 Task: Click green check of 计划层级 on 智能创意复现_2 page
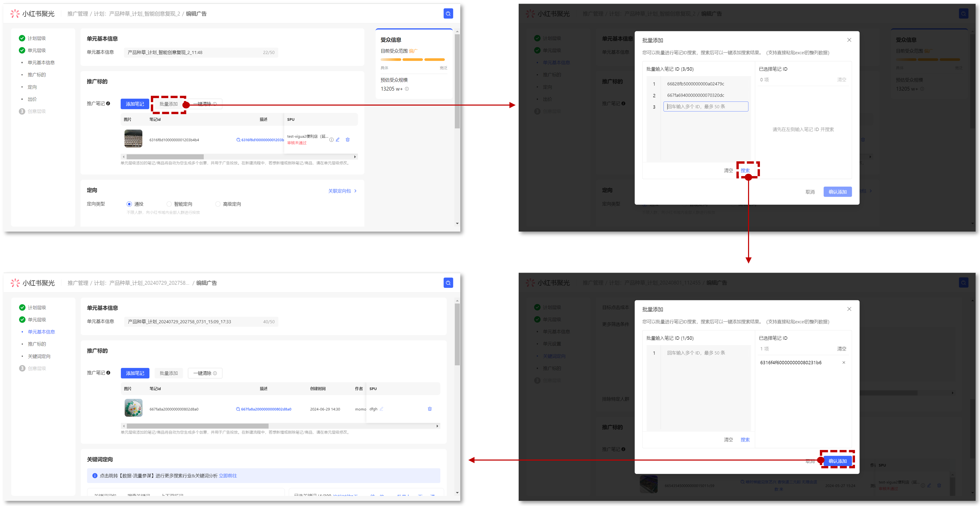coord(22,38)
